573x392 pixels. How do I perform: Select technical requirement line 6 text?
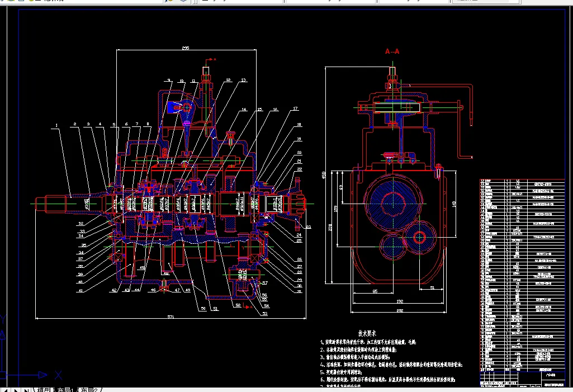click(x=388, y=380)
